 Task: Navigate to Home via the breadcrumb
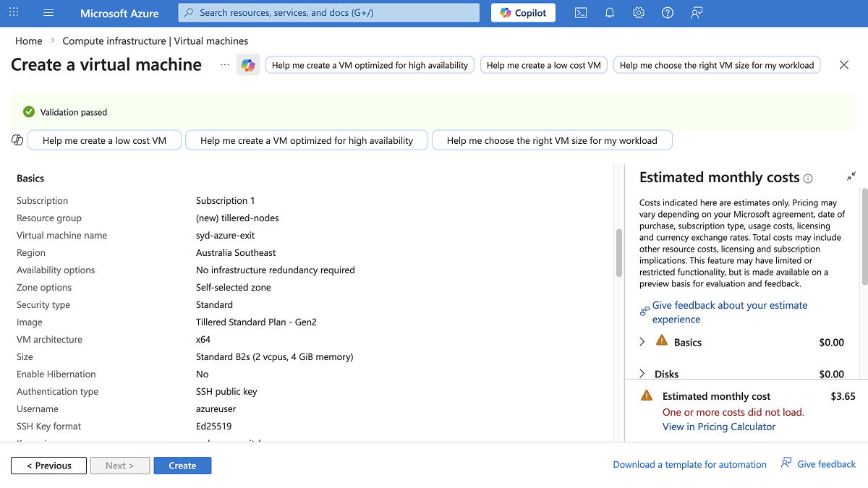pos(28,40)
